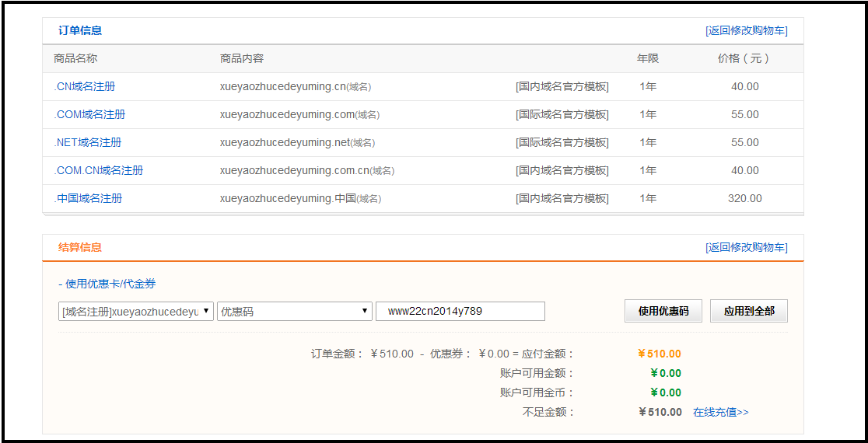Select the 结算信息 section heading
Viewport: 868px width, 443px height.
coord(80,247)
